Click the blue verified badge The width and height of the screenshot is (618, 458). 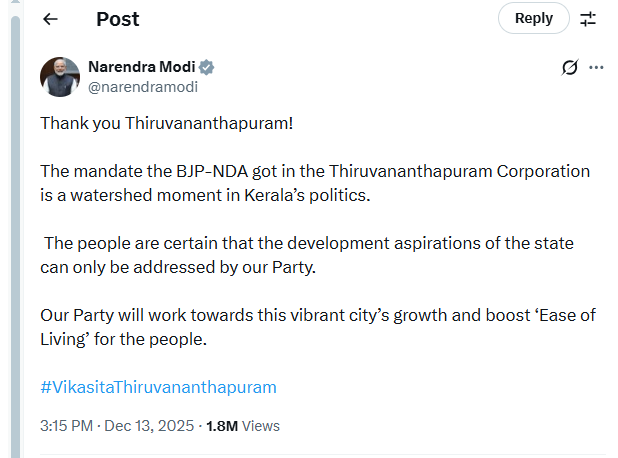[x=207, y=68]
